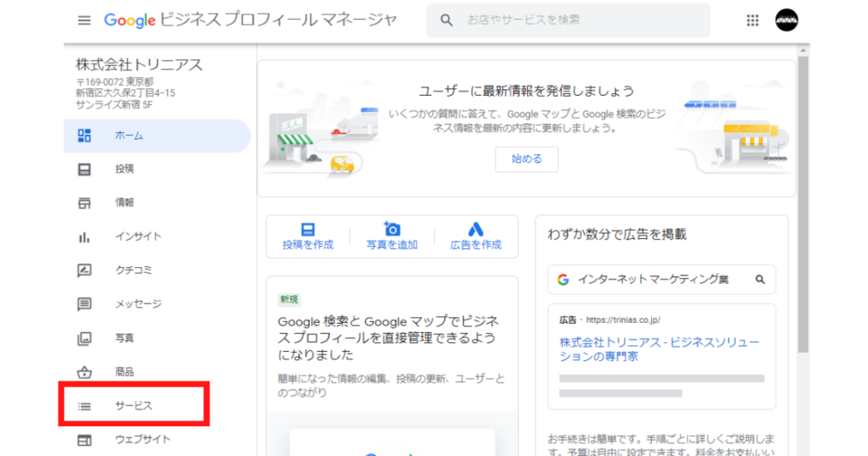Click the インサイト bar chart icon
This screenshot has height=456, width=868.
click(84, 237)
